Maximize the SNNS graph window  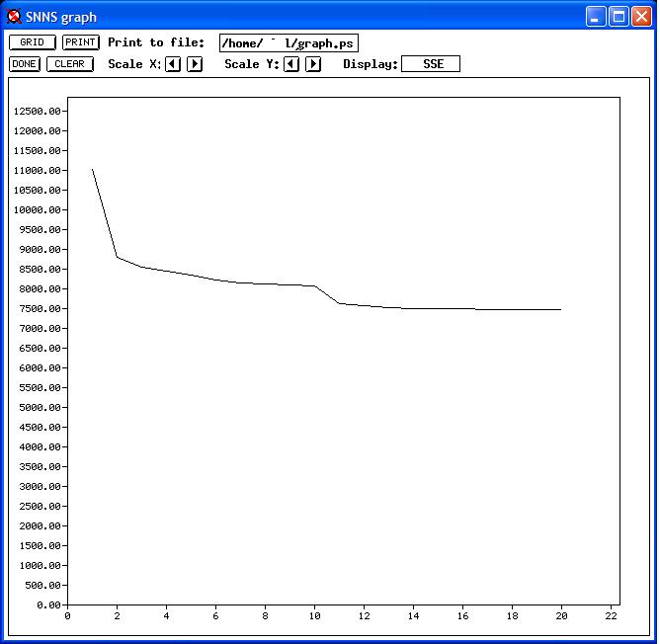coord(618,17)
